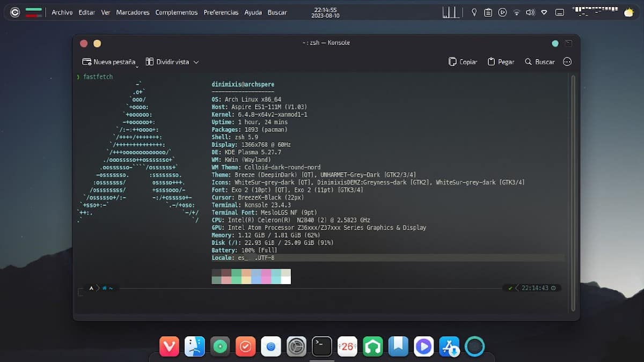Screen dimensions: 644x362
Task: Open the orange checkmark tasks app in dock
Action: pyautogui.click(x=246, y=347)
